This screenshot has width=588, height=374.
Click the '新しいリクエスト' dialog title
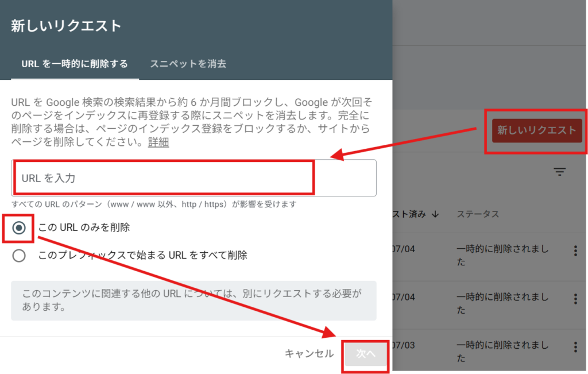point(66,26)
